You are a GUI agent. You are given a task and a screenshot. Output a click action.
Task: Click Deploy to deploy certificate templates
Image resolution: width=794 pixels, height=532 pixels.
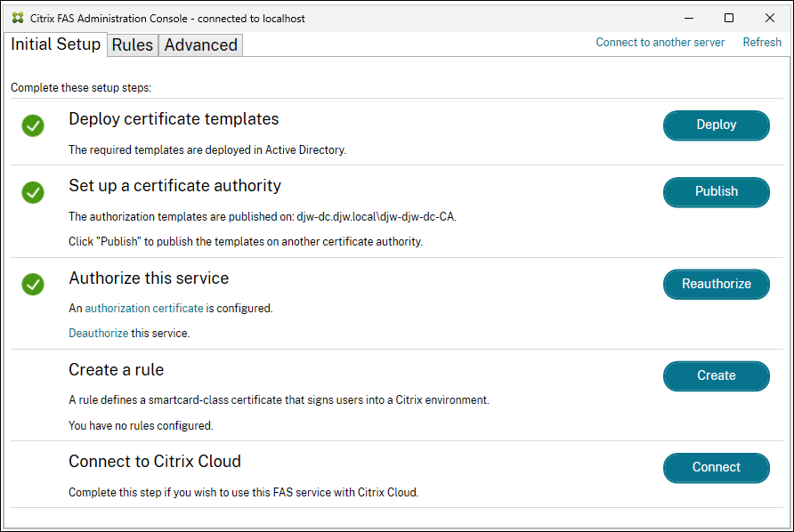(716, 125)
